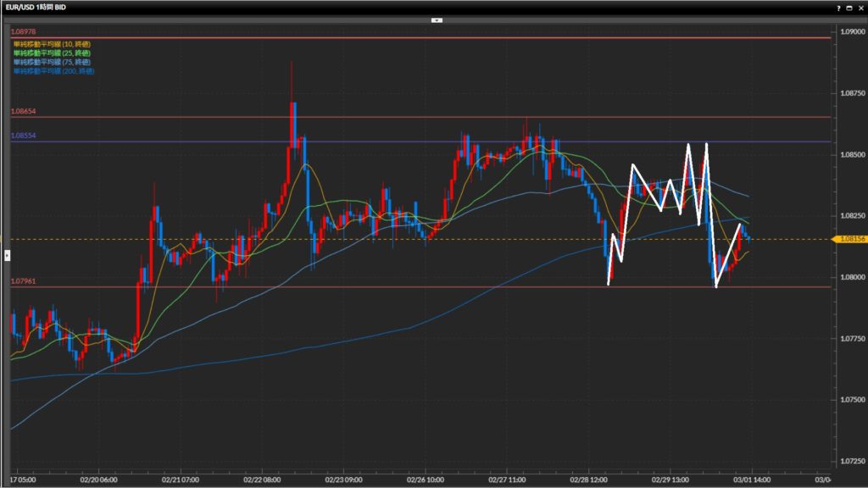Screen dimensions: 868x488
Task: Select the horizontal line labeled 1.08654
Action: (424, 117)
